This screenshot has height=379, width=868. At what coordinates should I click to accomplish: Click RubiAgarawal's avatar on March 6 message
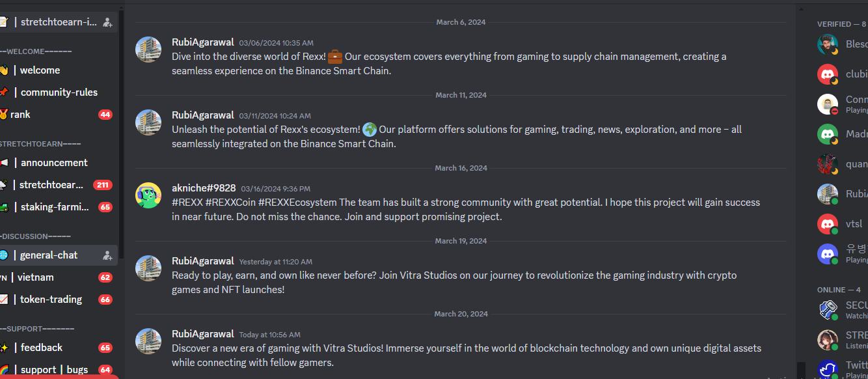click(148, 49)
